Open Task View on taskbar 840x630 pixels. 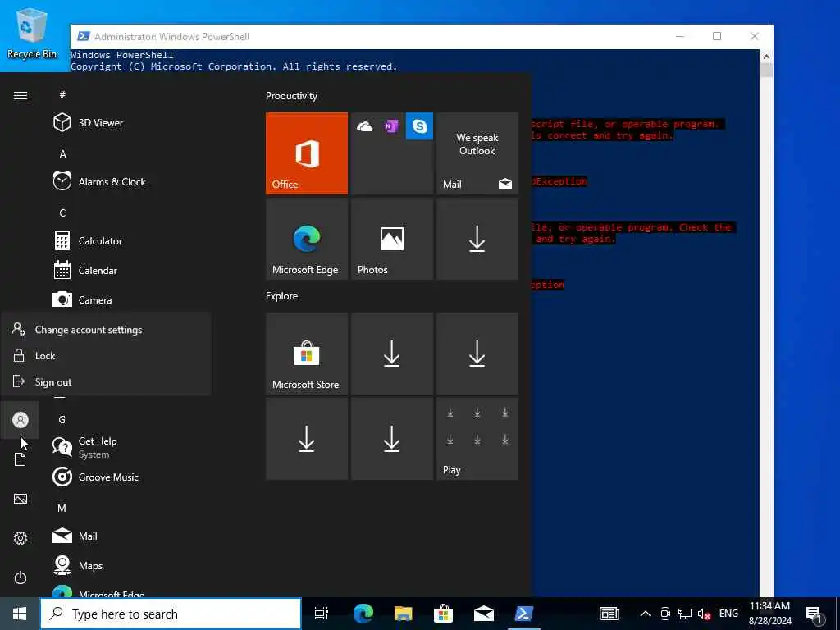coord(322,614)
